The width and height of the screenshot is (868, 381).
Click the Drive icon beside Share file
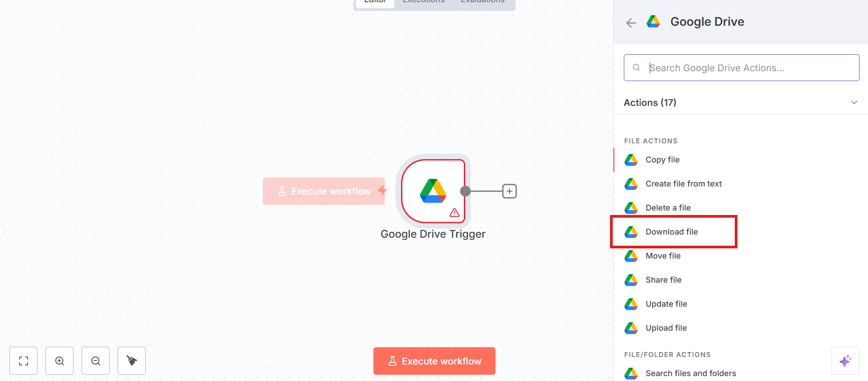click(631, 280)
